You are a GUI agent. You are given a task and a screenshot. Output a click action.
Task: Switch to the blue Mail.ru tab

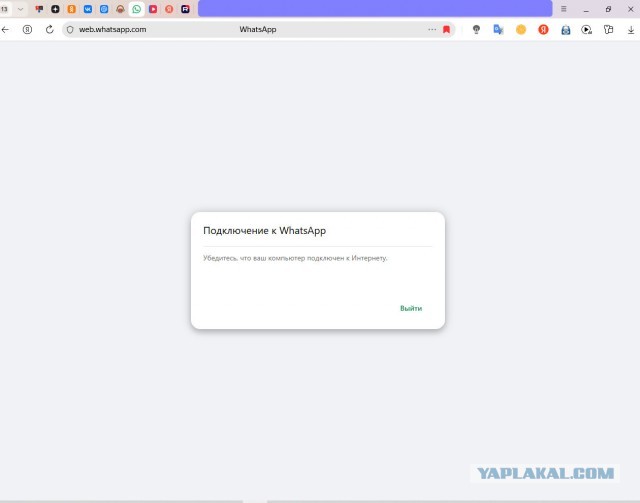[104, 9]
